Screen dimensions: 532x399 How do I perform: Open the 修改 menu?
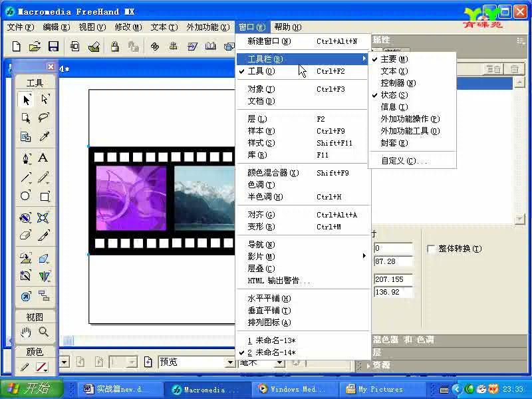click(128, 27)
